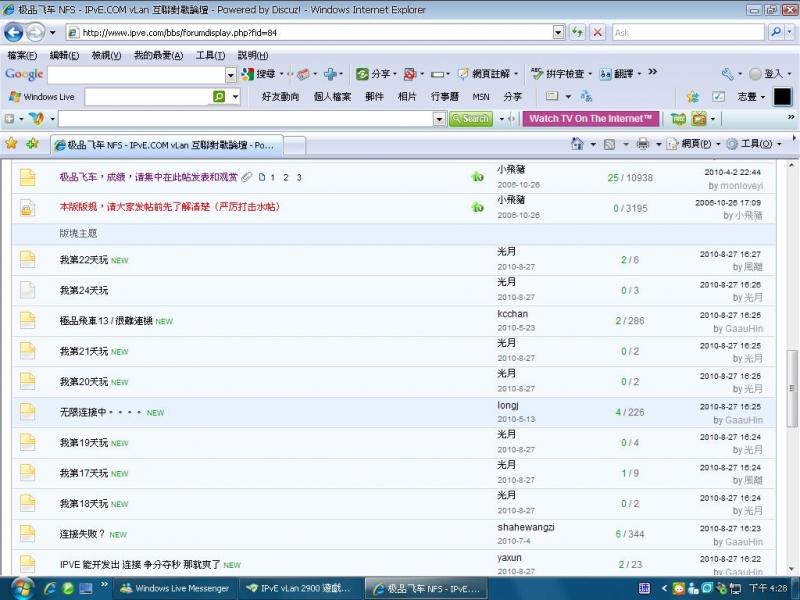The image size is (800, 600).
Task: Click the Home icon in command bar
Action: pos(577,144)
